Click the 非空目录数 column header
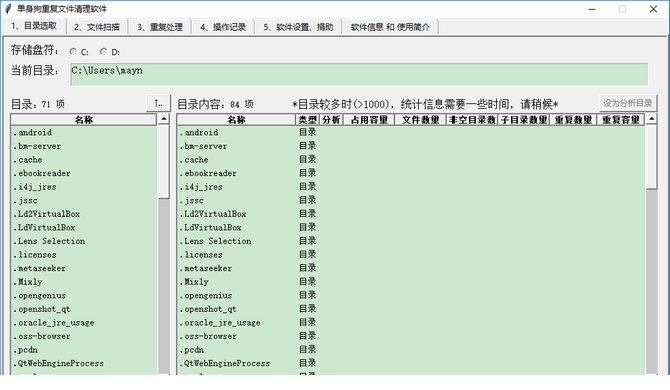 coord(472,120)
